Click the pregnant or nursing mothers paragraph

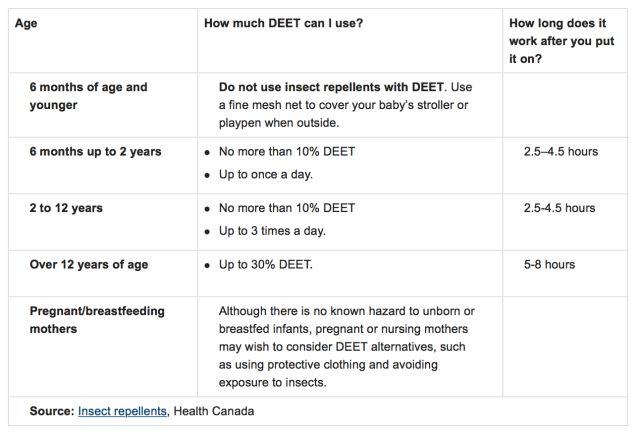point(347,347)
